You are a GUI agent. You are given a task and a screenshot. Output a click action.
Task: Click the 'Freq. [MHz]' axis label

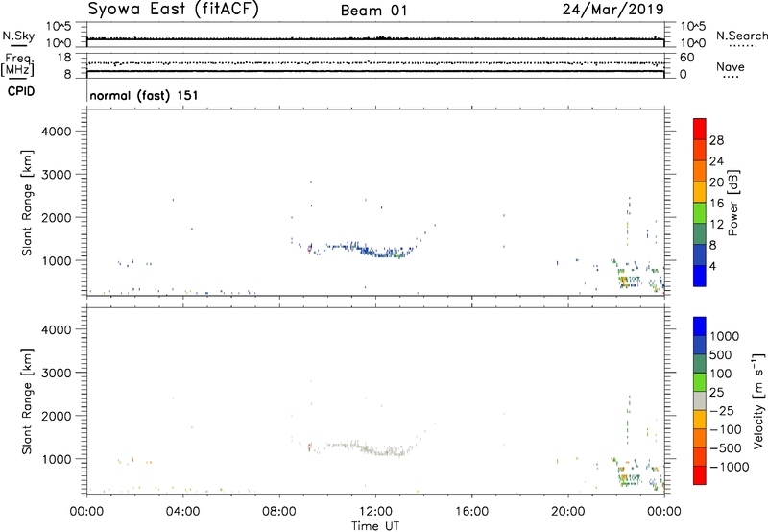[18, 64]
